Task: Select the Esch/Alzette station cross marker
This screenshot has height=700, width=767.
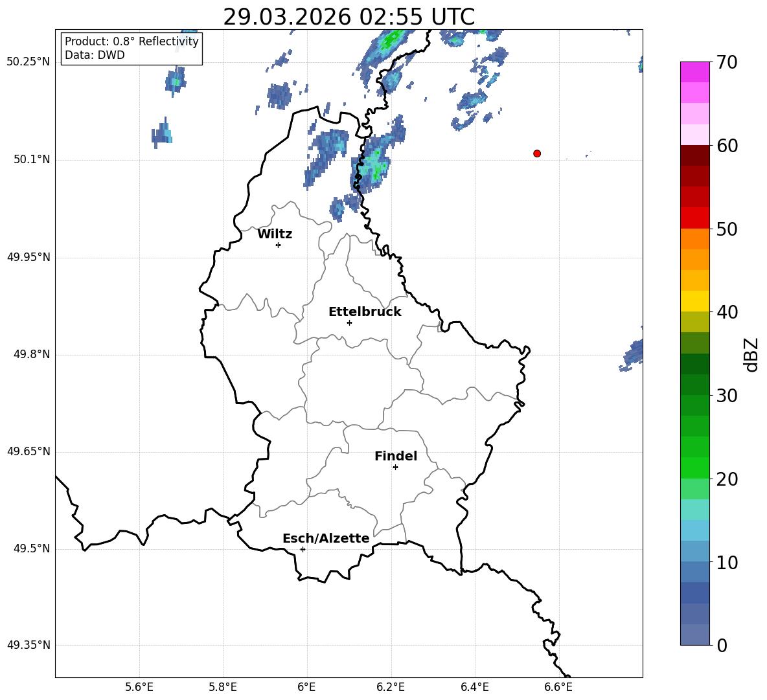Action: (303, 549)
